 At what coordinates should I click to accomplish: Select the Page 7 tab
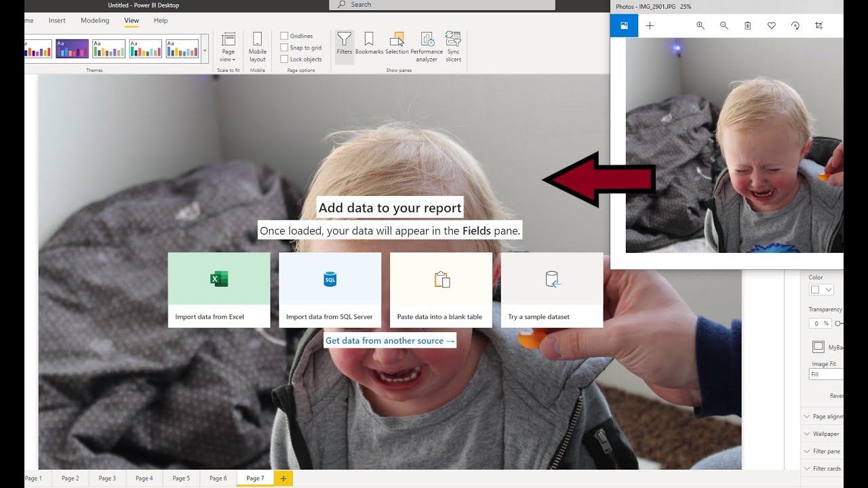(255, 479)
